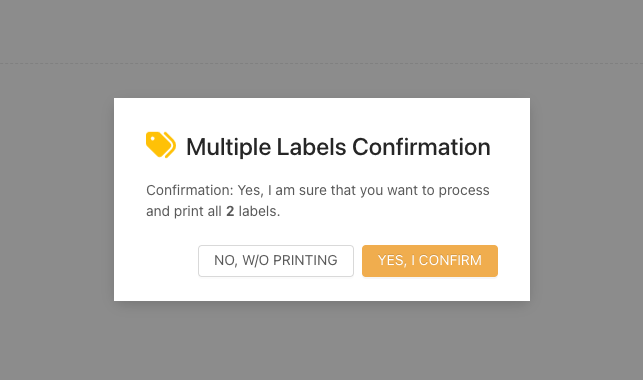
Task: Click the yellow labels tag icon
Action: pos(161,145)
